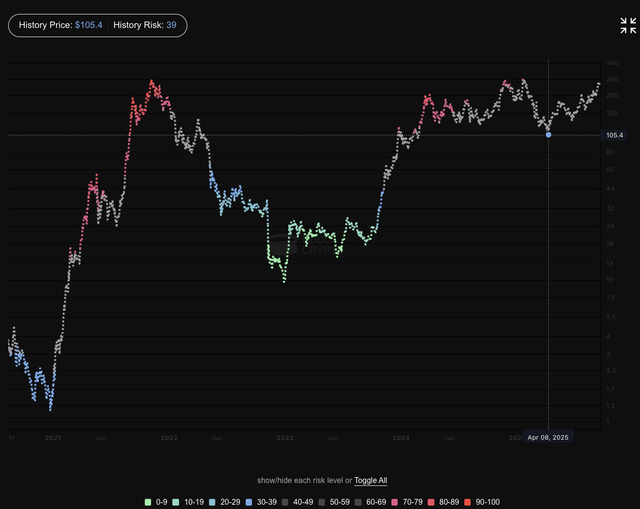Screen dimensions: 640x509
Task: Click the 2022 label on time axis
Action: 169,438
